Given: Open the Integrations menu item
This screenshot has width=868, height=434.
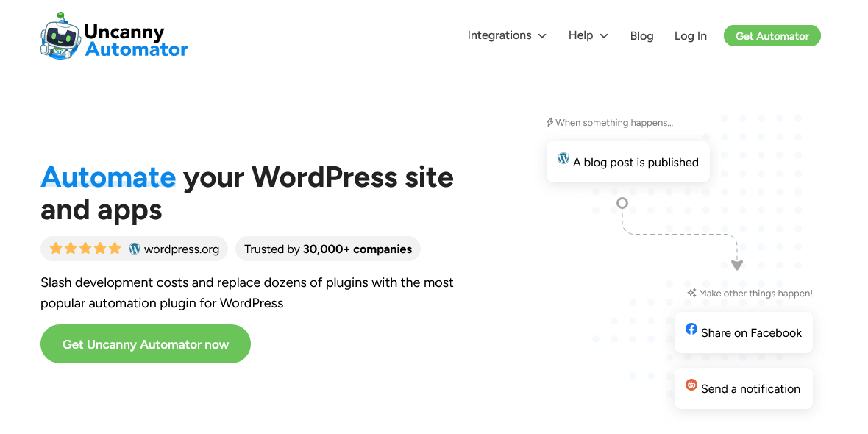Looking at the screenshot, I should click(500, 35).
